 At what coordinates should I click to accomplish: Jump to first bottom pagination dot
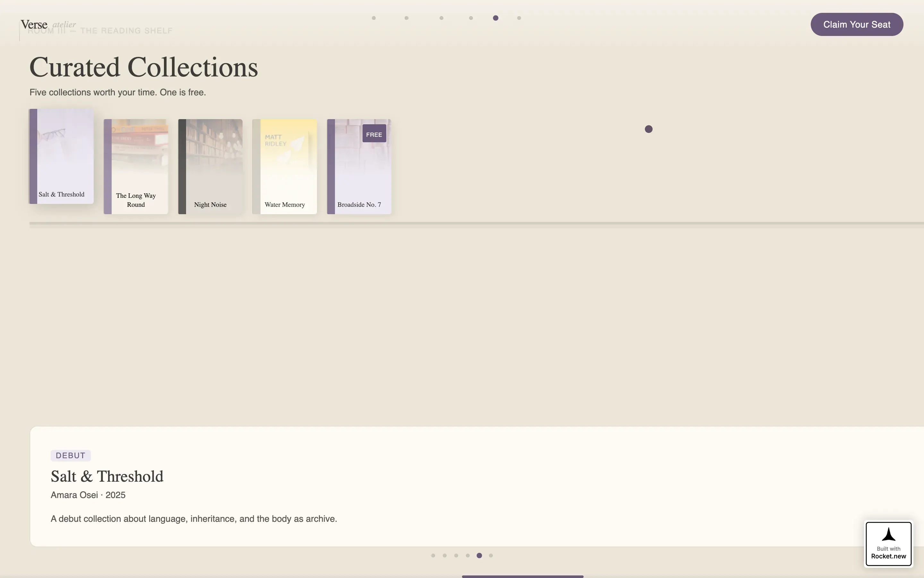pyautogui.click(x=433, y=556)
